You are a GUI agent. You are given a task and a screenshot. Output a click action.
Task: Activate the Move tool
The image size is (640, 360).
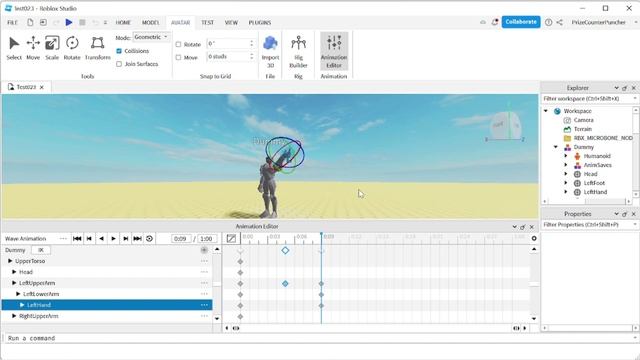tap(33, 48)
